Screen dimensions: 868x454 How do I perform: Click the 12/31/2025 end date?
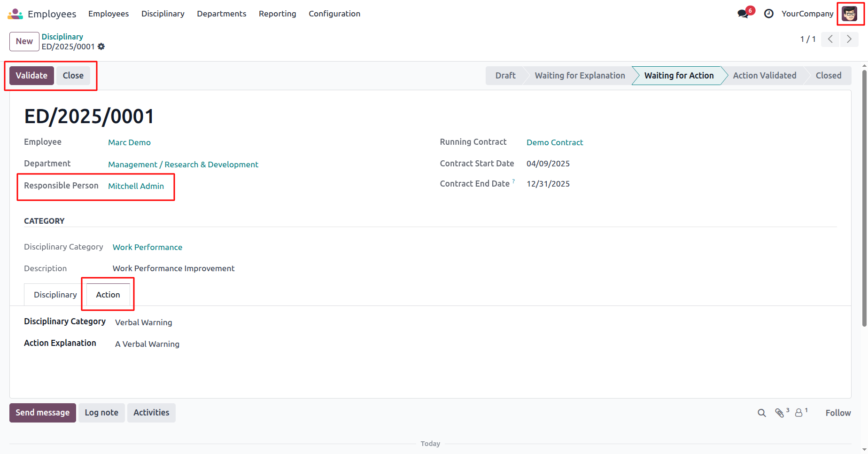tap(548, 184)
